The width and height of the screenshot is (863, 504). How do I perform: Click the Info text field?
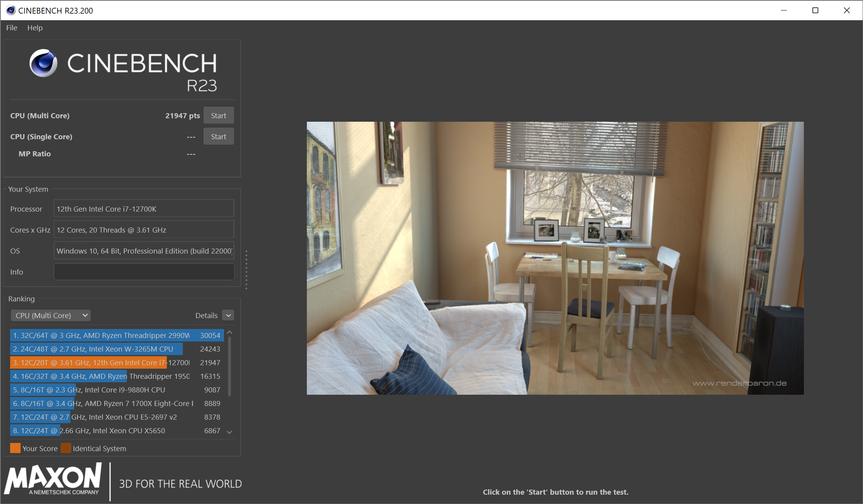click(144, 272)
